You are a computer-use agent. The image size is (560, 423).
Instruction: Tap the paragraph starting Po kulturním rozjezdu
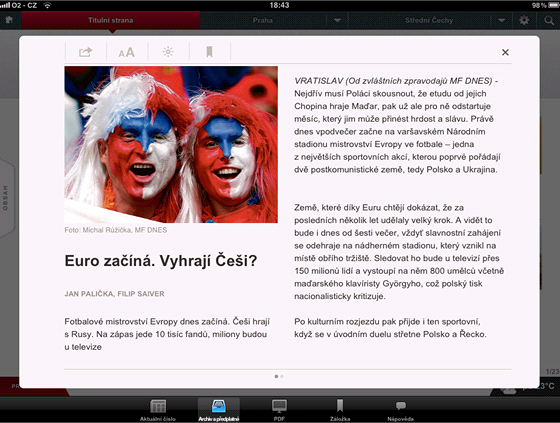click(390, 328)
